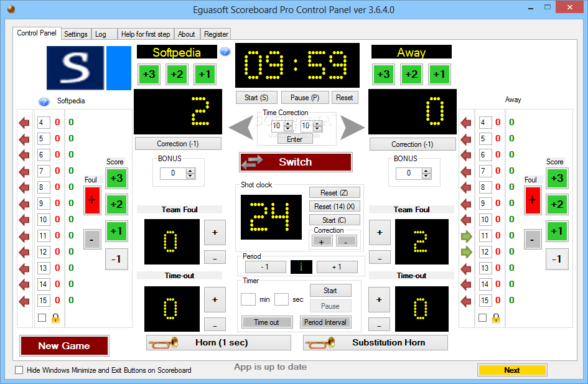588x384 pixels.
Task: Open Help for first step tab
Action: pos(146,34)
